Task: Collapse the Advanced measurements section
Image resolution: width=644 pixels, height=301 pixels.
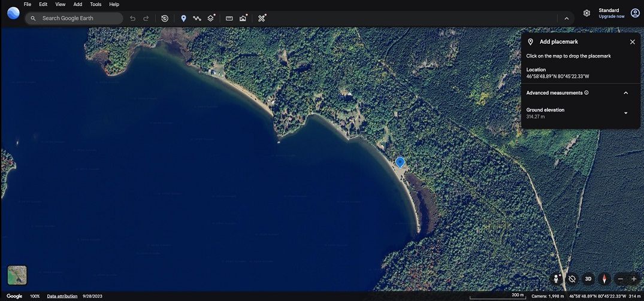Action: coord(625,93)
